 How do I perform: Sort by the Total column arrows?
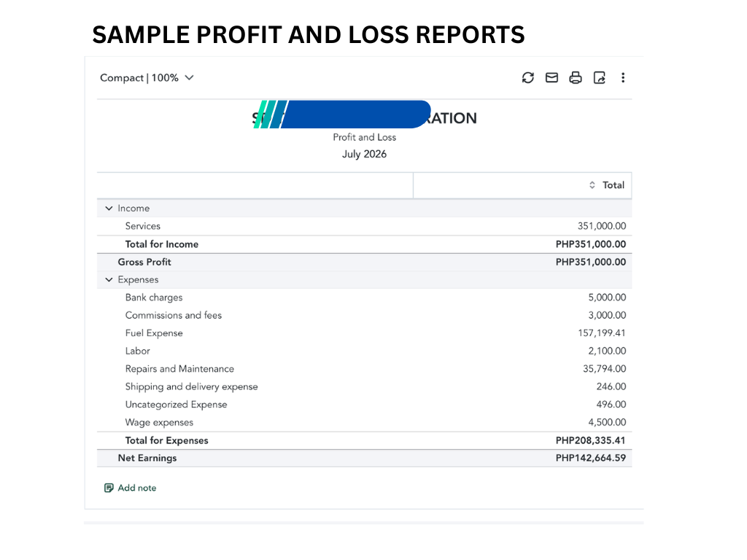pos(592,184)
